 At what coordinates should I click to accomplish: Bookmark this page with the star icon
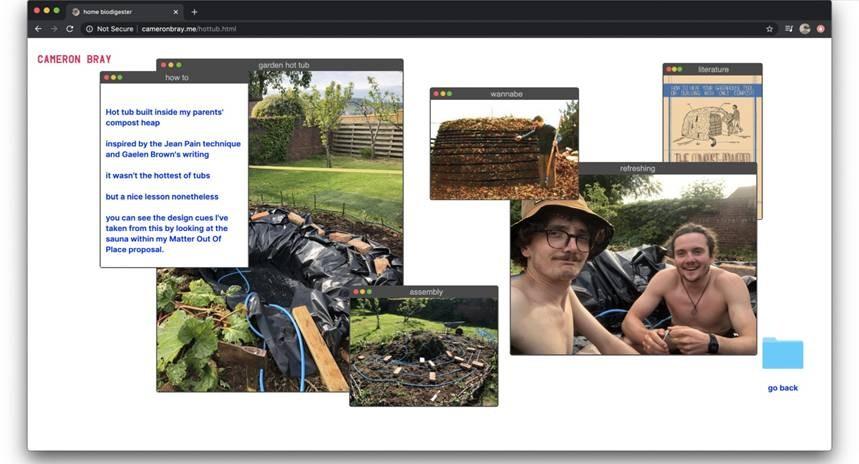(769, 29)
